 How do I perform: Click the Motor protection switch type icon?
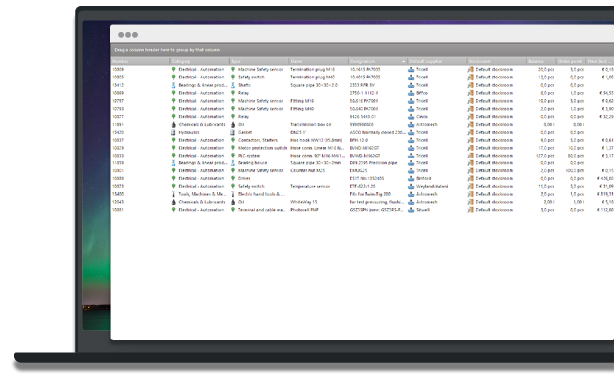[233, 148]
